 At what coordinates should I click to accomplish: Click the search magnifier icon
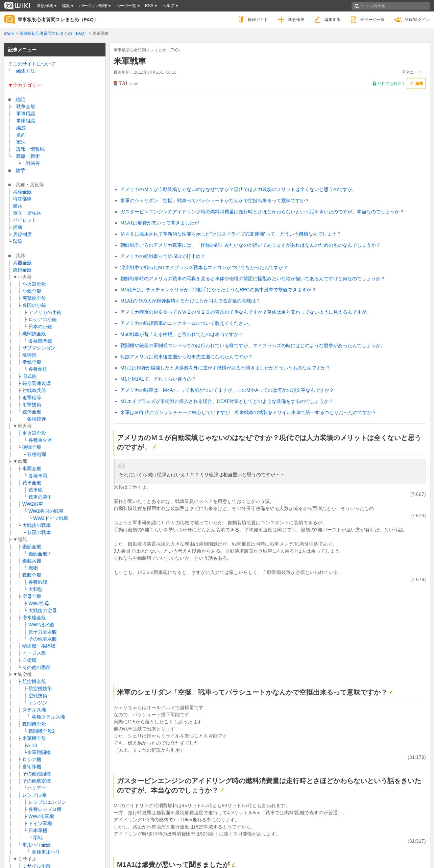[356, 6]
